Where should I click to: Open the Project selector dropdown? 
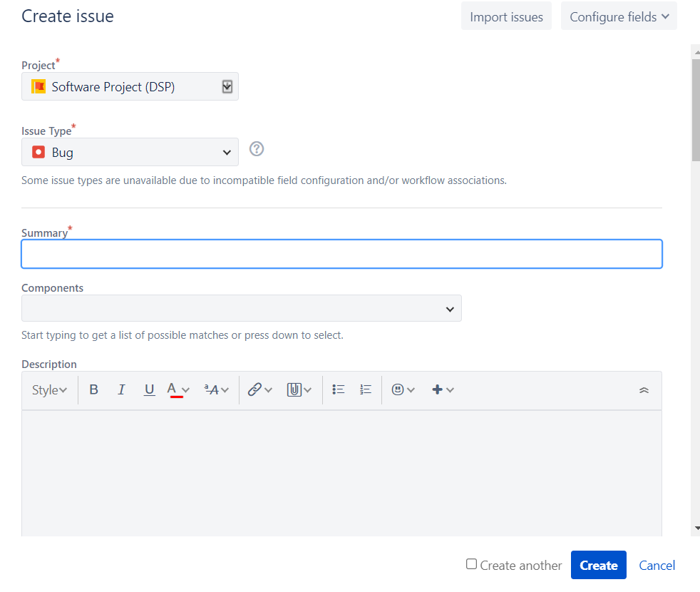[130, 86]
